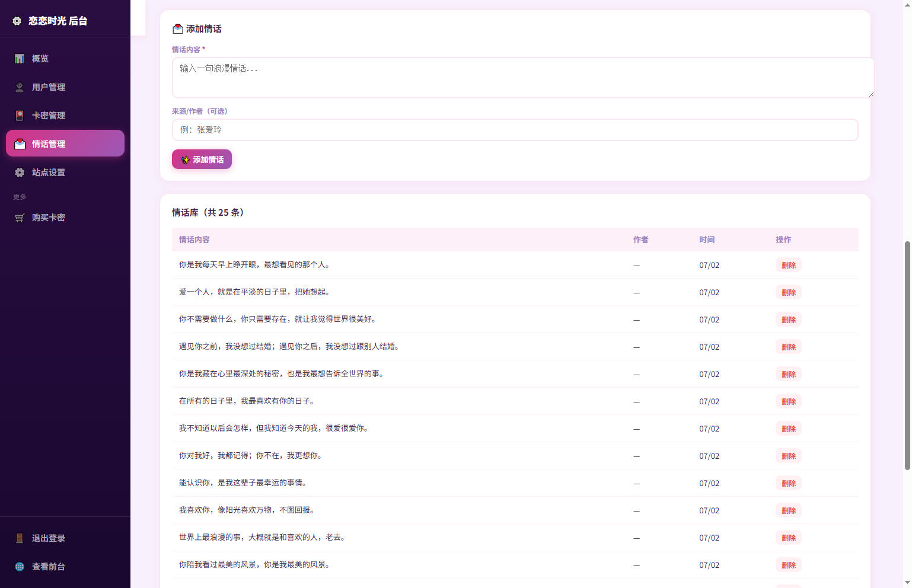912x588 pixels.
Task: Click the textarea resize handle of 情话内容
Action: [x=870, y=94]
